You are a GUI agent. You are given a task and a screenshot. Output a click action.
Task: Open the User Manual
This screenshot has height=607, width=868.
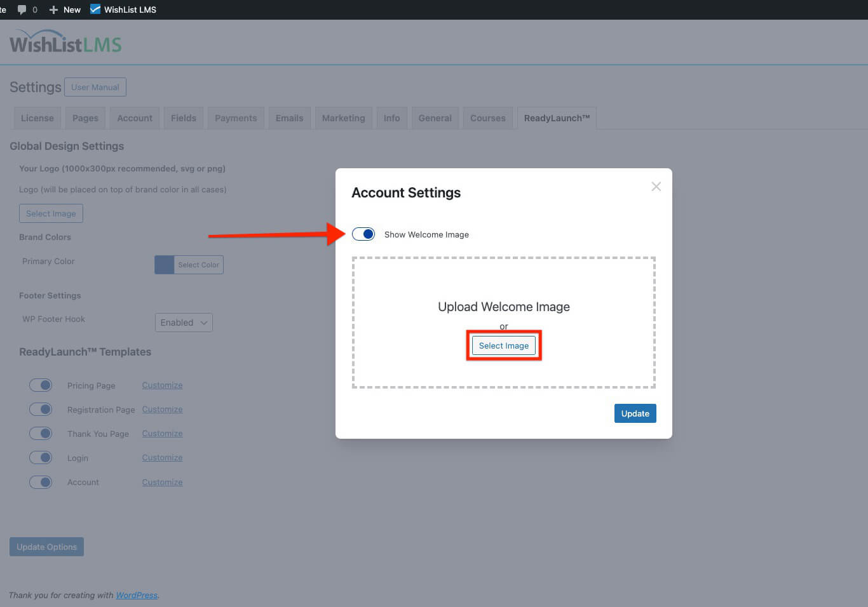pyautogui.click(x=95, y=87)
